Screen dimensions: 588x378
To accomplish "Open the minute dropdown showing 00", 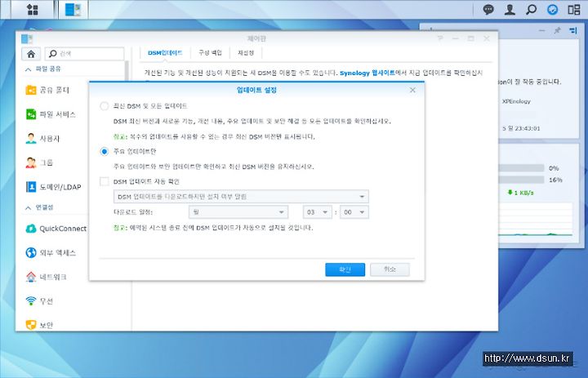I will point(354,212).
